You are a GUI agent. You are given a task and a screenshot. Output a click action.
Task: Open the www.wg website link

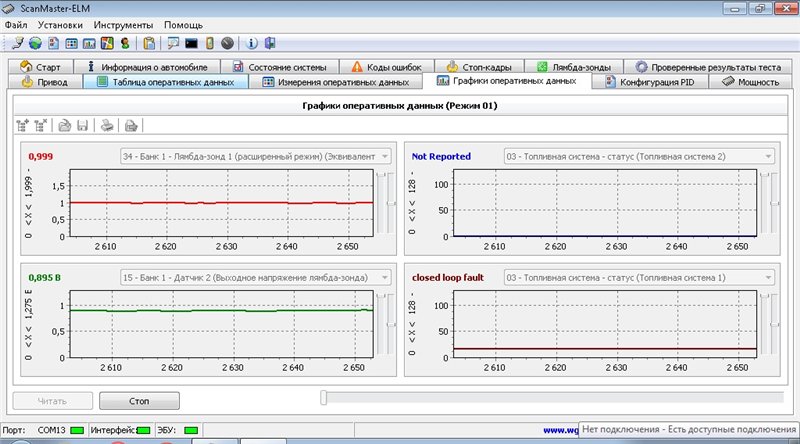(x=560, y=430)
